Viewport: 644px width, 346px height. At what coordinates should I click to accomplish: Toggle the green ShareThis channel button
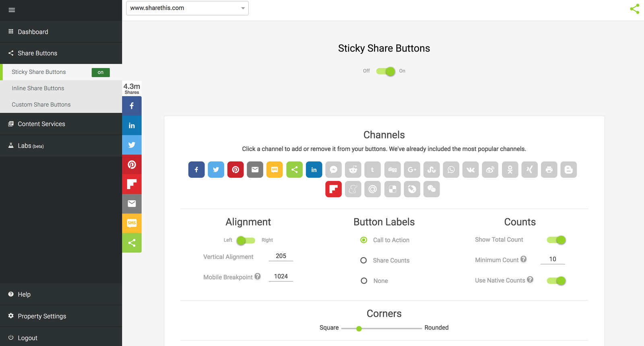coord(294,170)
